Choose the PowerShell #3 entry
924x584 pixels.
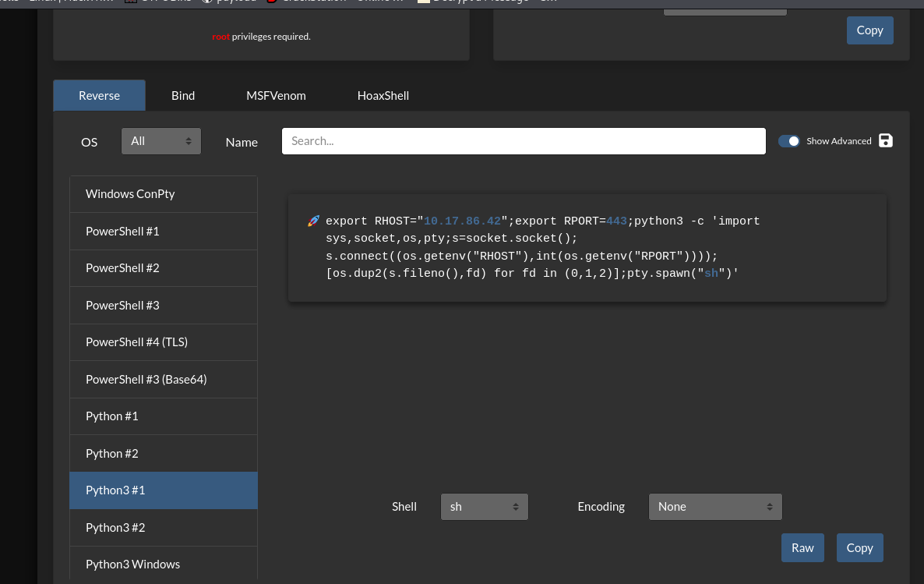[x=164, y=305]
